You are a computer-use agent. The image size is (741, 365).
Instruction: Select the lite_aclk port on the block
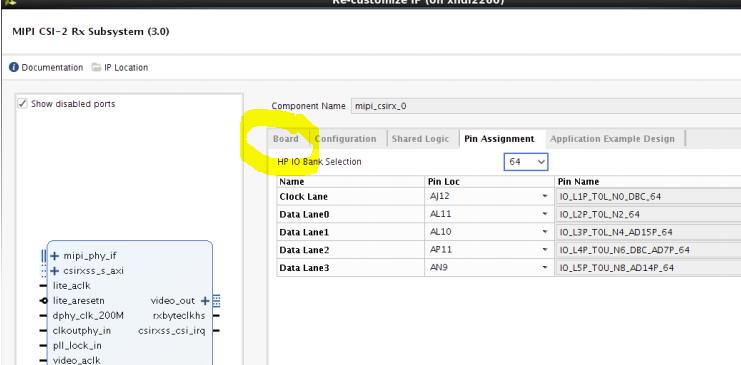[71, 286]
